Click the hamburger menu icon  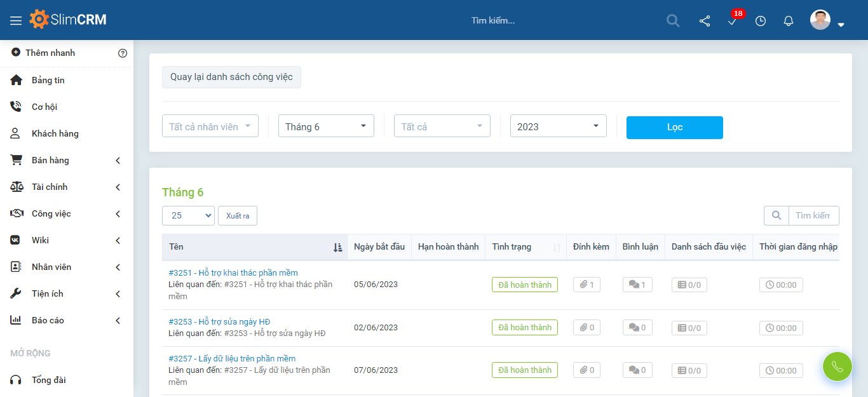pyautogui.click(x=16, y=20)
